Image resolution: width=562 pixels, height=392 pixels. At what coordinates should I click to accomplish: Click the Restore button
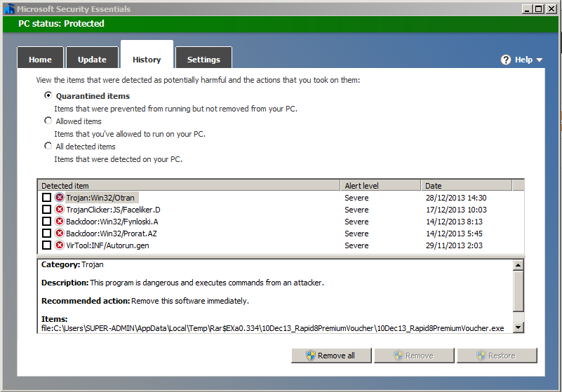pyautogui.click(x=497, y=356)
